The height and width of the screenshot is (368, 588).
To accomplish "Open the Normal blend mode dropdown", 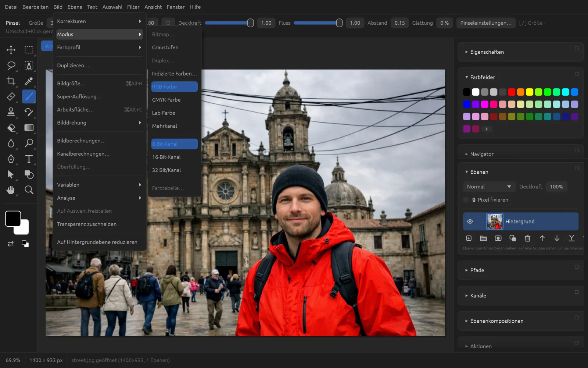I will click(489, 187).
